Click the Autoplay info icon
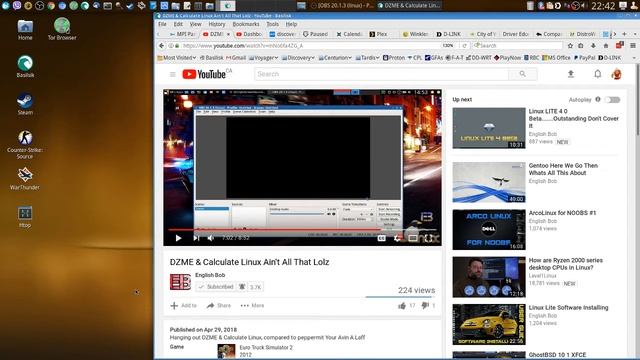The image size is (640, 360). click(598, 99)
